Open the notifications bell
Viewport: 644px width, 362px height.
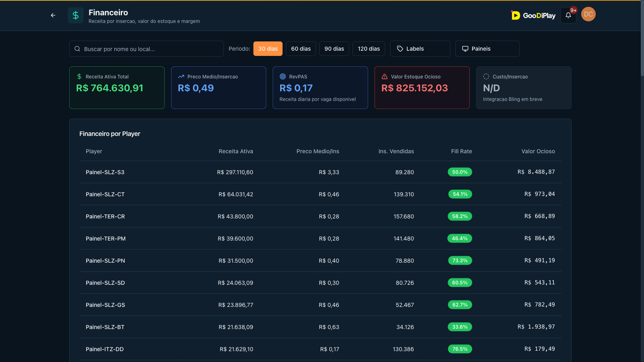[x=568, y=15]
